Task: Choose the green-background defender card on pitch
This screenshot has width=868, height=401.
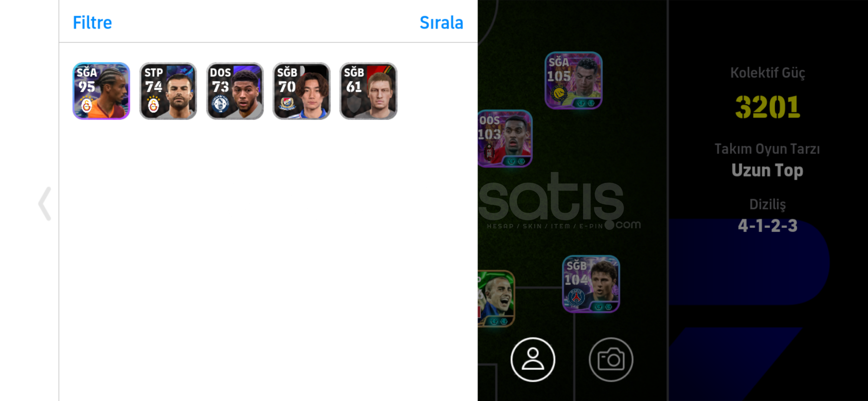Action: point(496,299)
